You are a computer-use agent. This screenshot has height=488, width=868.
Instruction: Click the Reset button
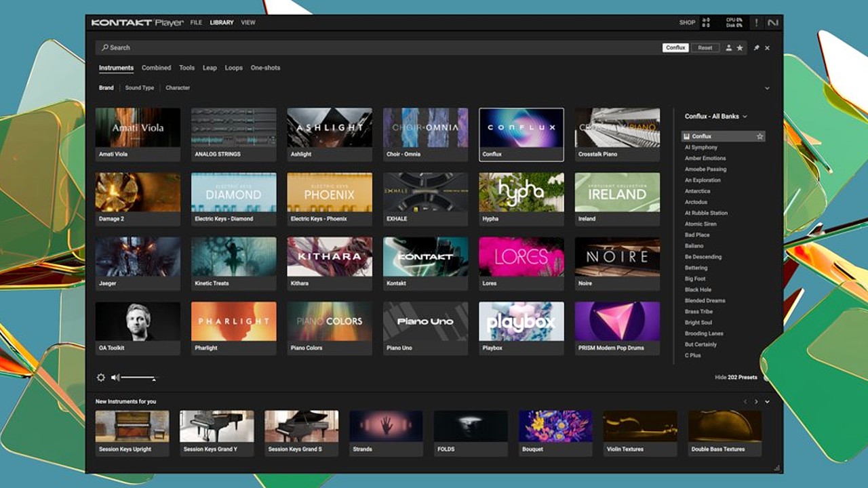[x=705, y=48]
